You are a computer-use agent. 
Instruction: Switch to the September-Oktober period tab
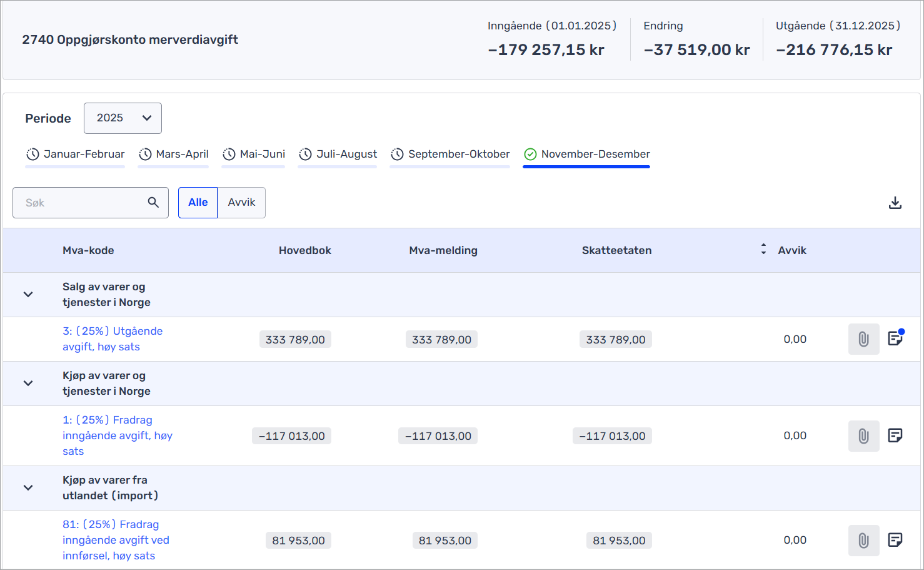coord(450,155)
